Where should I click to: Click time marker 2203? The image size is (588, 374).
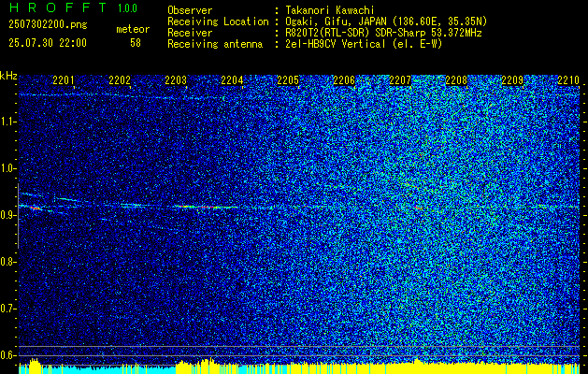tap(176, 80)
